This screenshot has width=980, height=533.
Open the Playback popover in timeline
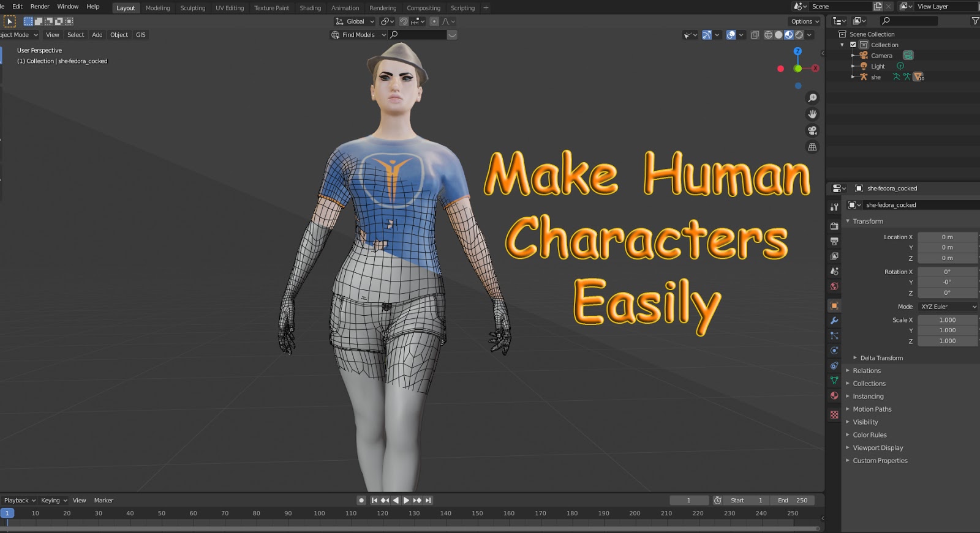(18, 501)
